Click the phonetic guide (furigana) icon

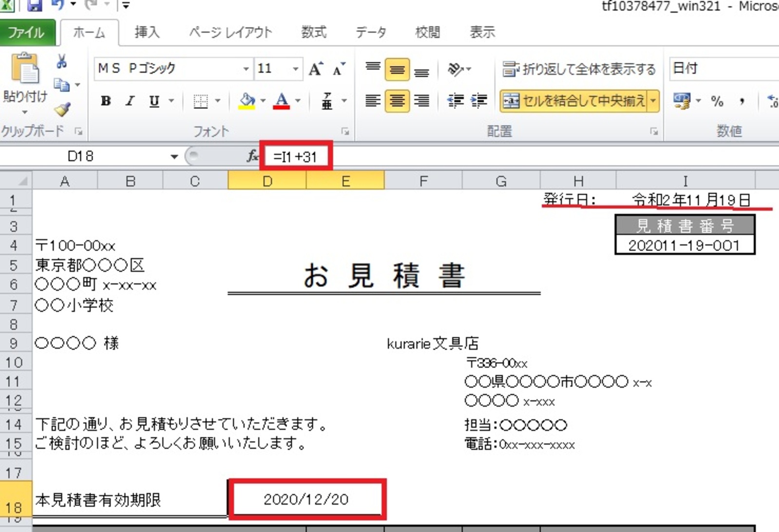click(327, 101)
